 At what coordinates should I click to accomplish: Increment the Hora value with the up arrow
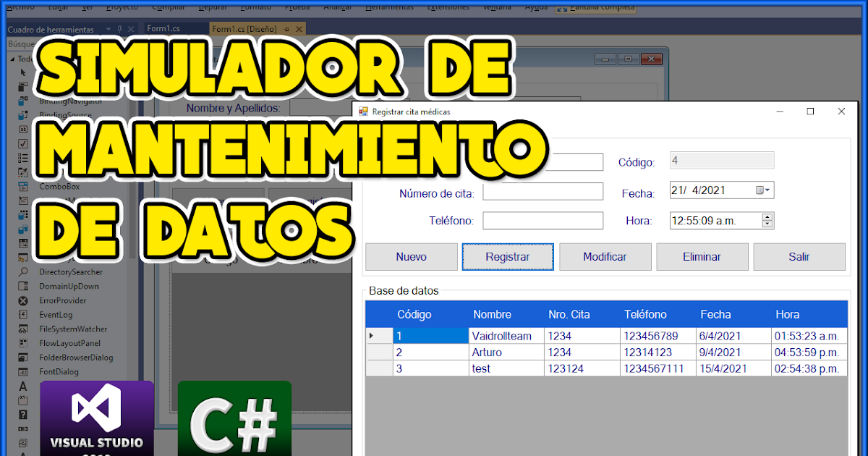tap(767, 216)
